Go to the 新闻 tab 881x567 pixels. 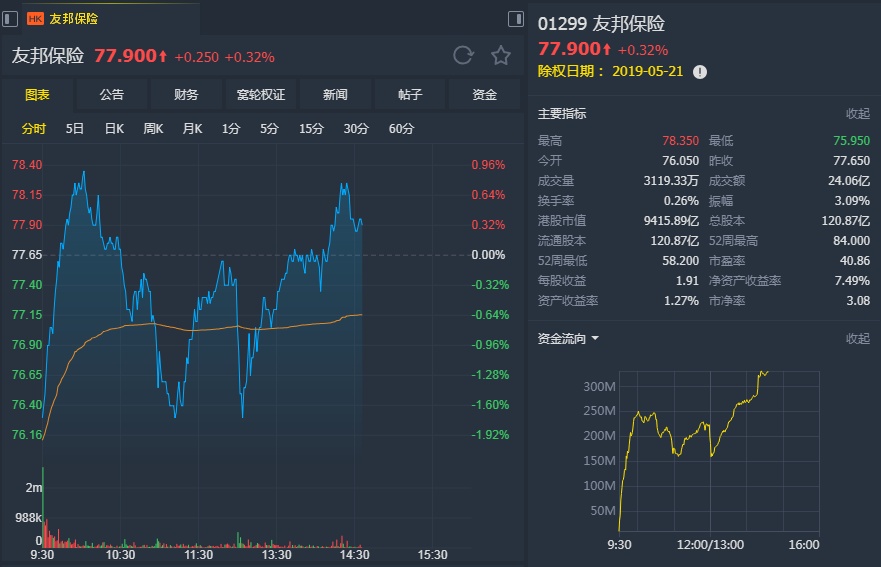335,95
